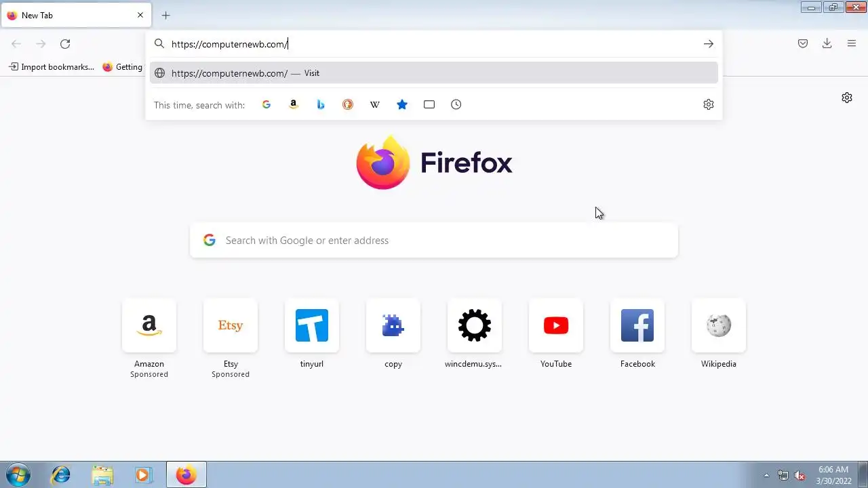Search this time with Google
The image size is (868, 488).
pyautogui.click(x=267, y=104)
